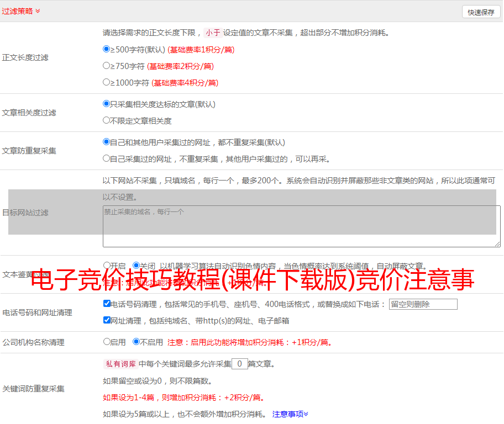This screenshot has width=504, height=424.
Task: Enable 文本鉴黄 with 开启 radio
Action: [x=107, y=266]
